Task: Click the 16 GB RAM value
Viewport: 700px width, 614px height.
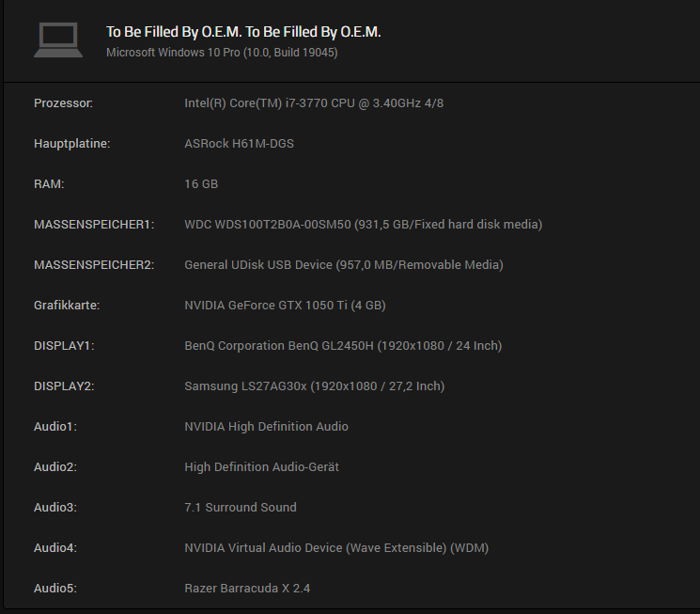Action: pos(201,184)
